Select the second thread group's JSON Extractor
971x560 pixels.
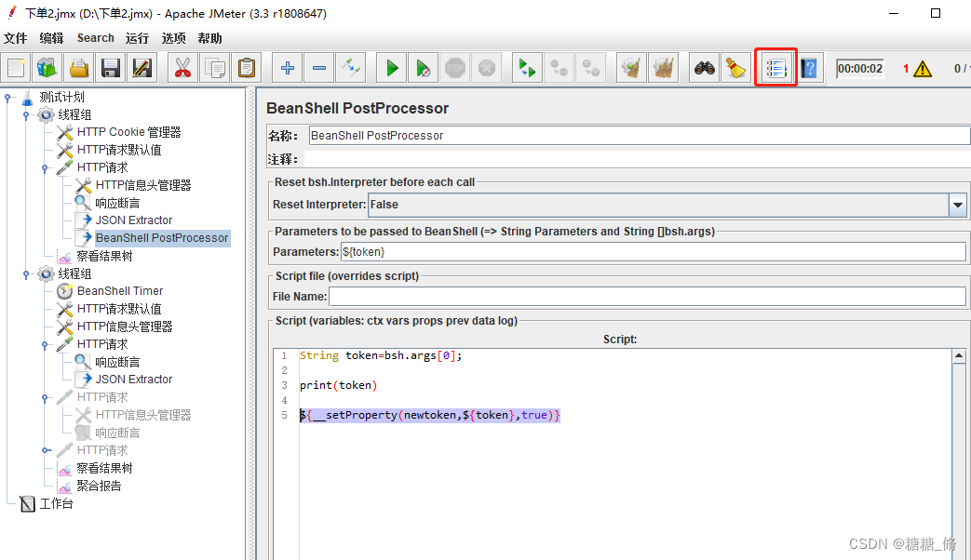click(x=134, y=380)
